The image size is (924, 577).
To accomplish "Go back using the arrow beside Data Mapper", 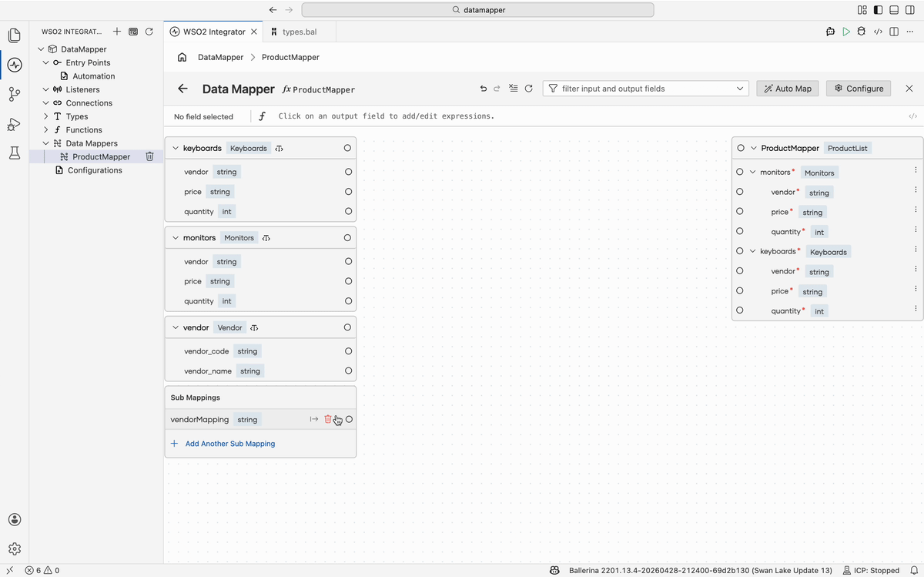I will pos(182,89).
